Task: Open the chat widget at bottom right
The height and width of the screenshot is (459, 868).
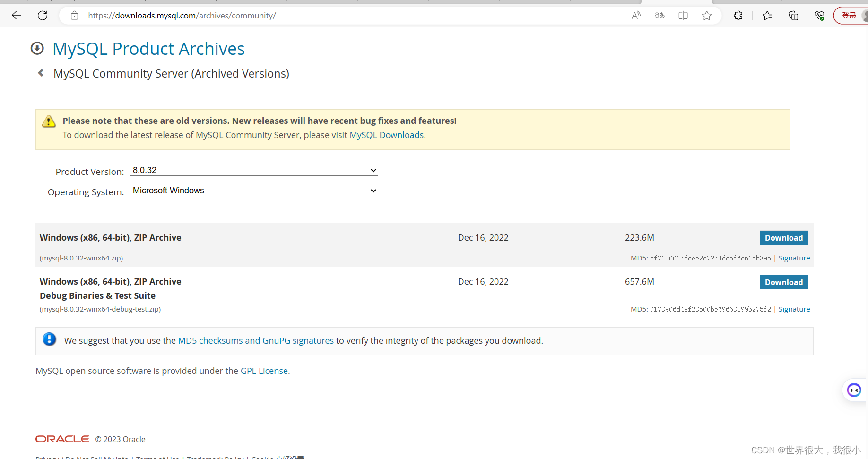Action: point(854,390)
